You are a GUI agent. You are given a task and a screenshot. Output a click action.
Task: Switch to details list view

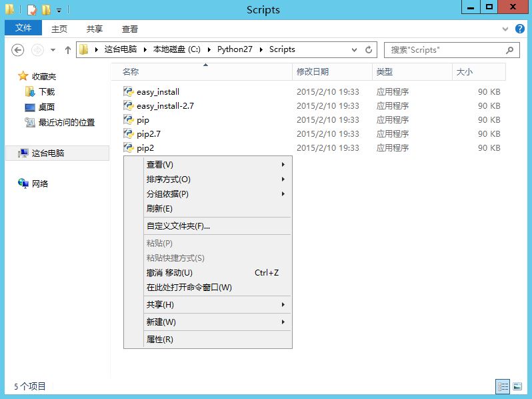[x=503, y=386]
